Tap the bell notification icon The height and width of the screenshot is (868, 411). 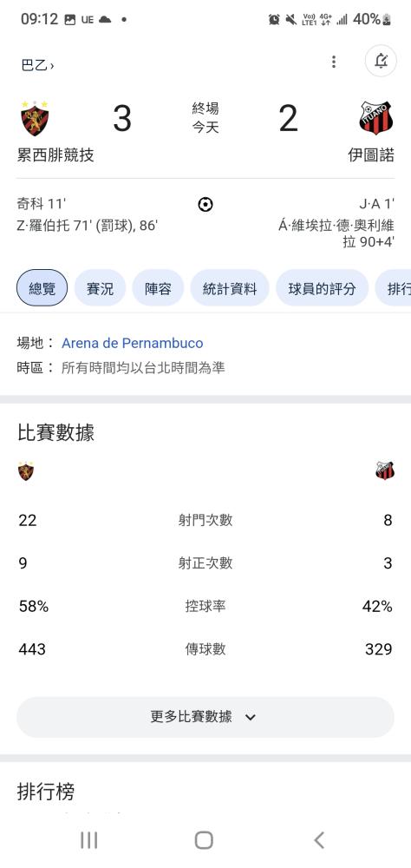(382, 61)
